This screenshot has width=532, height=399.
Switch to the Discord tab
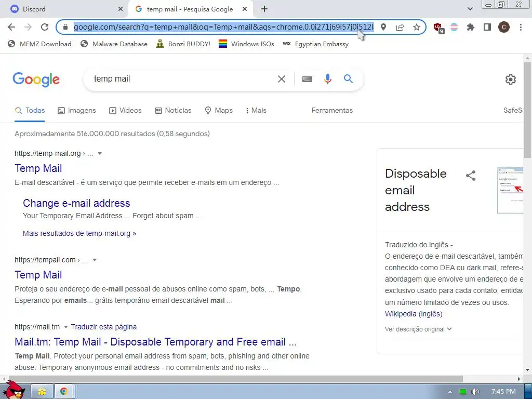pyautogui.click(x=64, y=9)
